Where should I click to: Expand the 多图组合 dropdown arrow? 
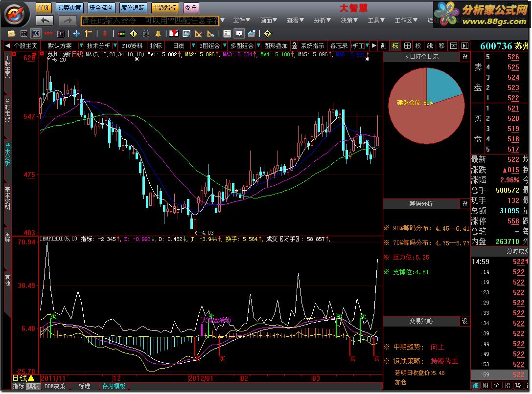click(x=258, y=45)
